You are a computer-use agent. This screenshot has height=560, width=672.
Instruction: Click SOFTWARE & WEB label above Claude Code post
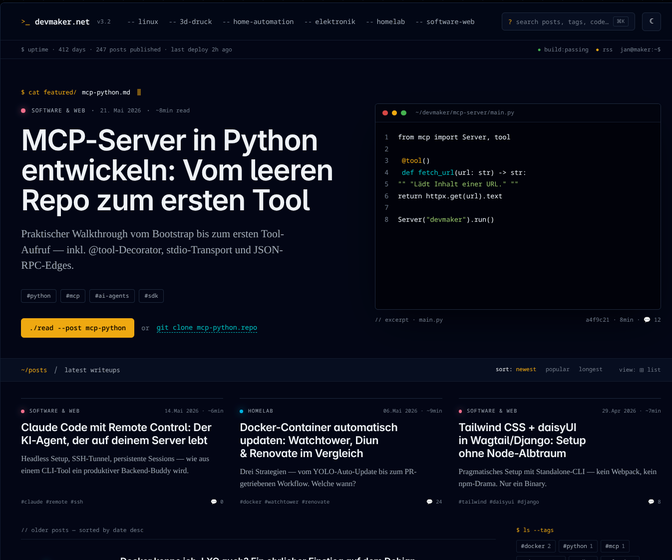[54, 411]
